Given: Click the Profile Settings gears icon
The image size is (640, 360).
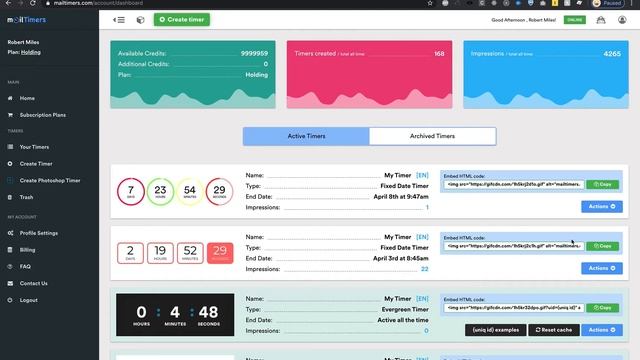Looking at the screenshot, I should tap(10, 233).
